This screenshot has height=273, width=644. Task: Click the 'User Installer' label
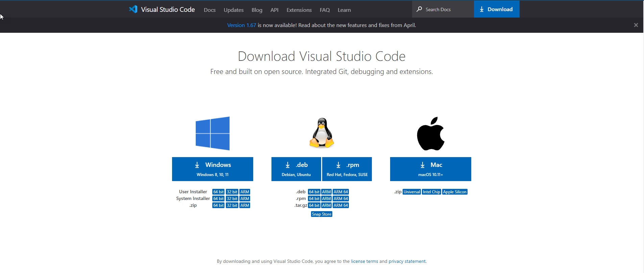[193, 192]
